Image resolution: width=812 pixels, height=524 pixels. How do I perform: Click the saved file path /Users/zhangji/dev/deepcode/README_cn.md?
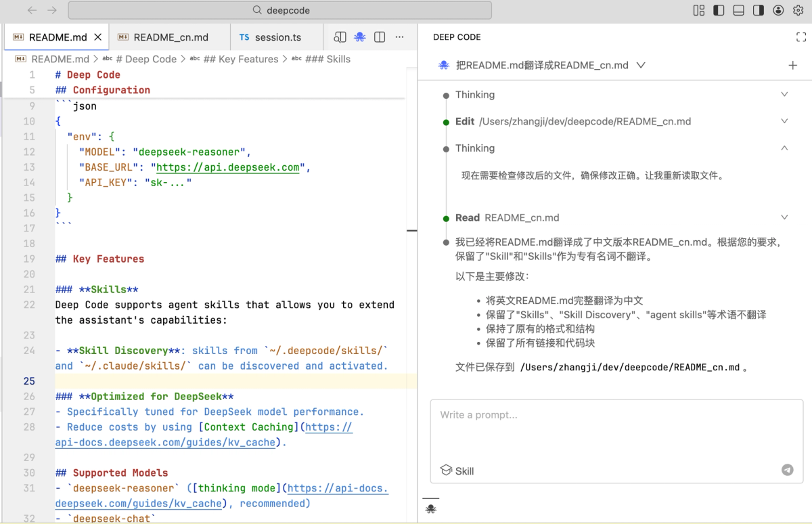click(630, 368)
